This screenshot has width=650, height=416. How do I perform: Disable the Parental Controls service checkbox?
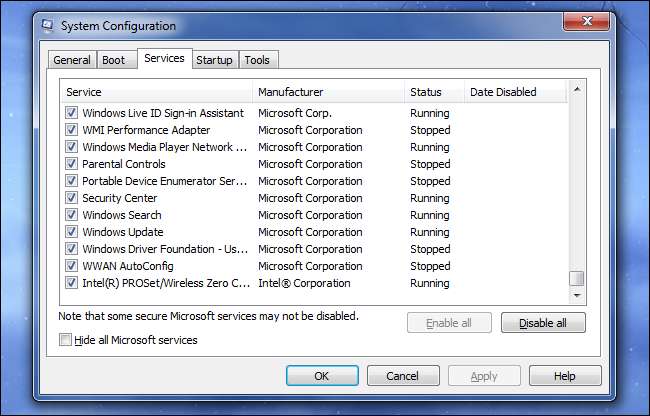pyautogui.click(x=72, y=164)
